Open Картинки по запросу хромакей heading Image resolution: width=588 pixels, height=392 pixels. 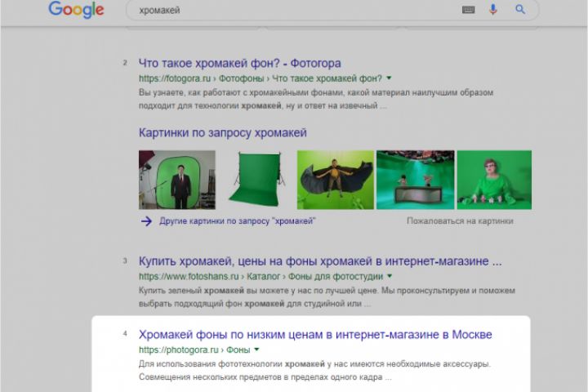pyautogui.click(x=223, y=132)
